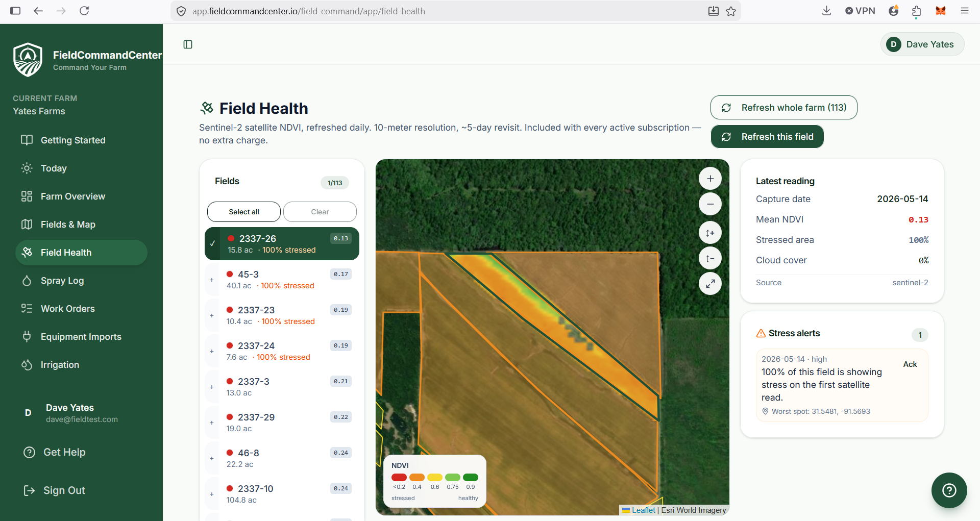Open the browser hamburger menu
Image resolution: width=980 pixels, height=521 pixels.
click(964, 11)
